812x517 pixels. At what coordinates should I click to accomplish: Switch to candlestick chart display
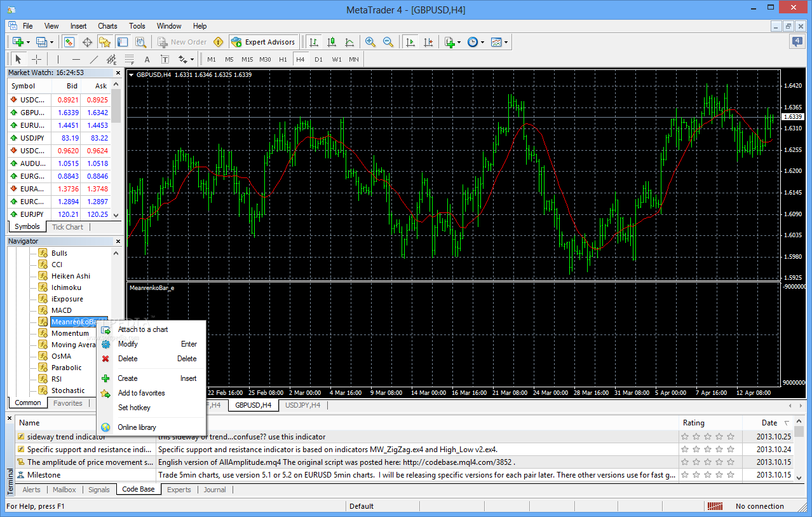point(332,42)
